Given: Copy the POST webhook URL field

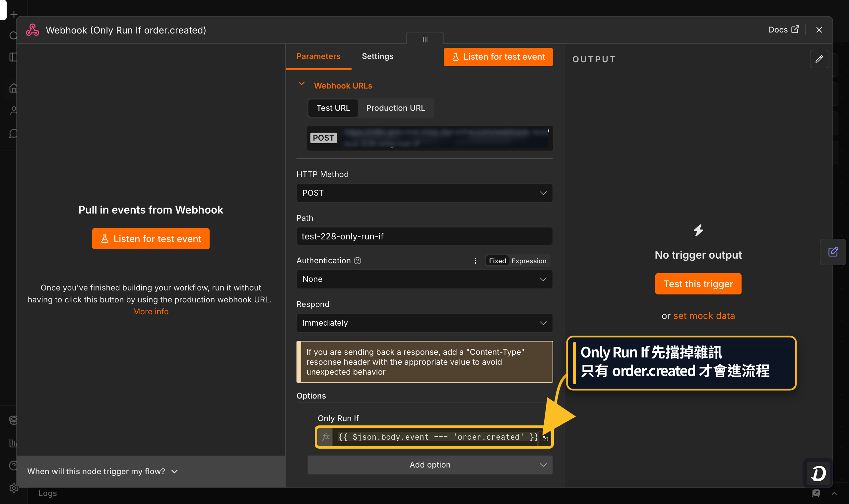Looking at the screenshot, I should [x=429, y=138].
